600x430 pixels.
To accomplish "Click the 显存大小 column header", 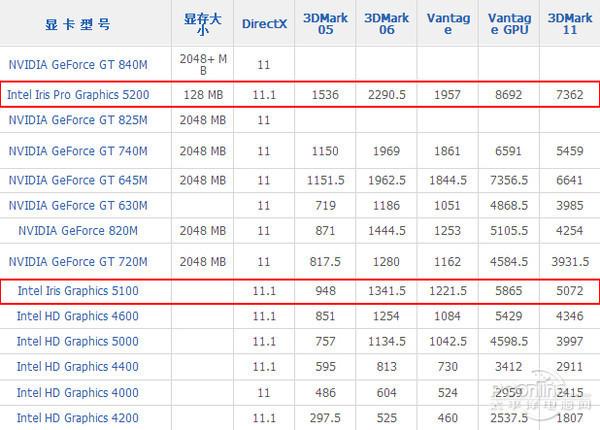I will pos(203,24).
